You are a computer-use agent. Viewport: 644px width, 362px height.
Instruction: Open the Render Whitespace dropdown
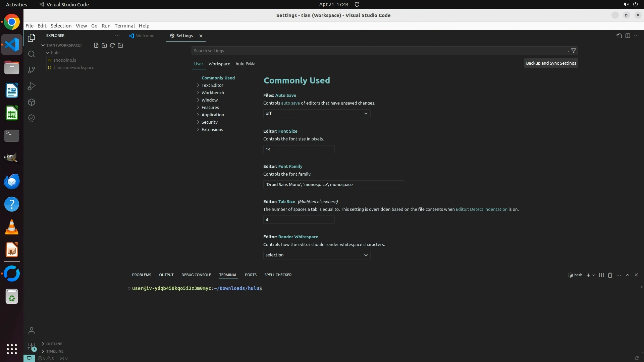coord(317,255)
